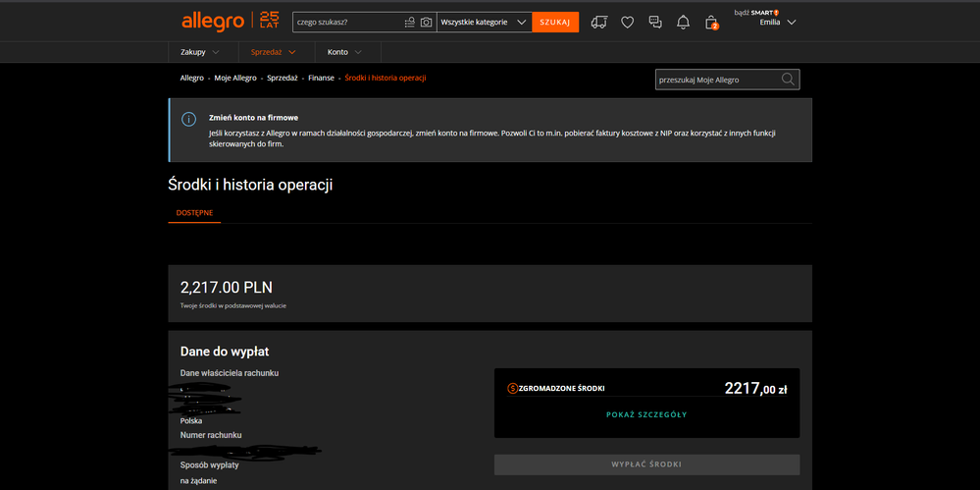Open the delivery truck icon

pos(598,22)
